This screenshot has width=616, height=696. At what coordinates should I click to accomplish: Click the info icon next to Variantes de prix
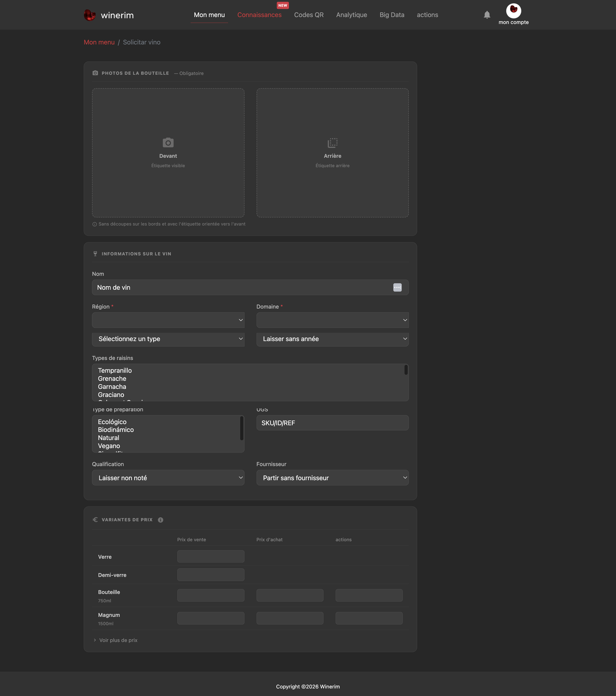tap(161, 520)
